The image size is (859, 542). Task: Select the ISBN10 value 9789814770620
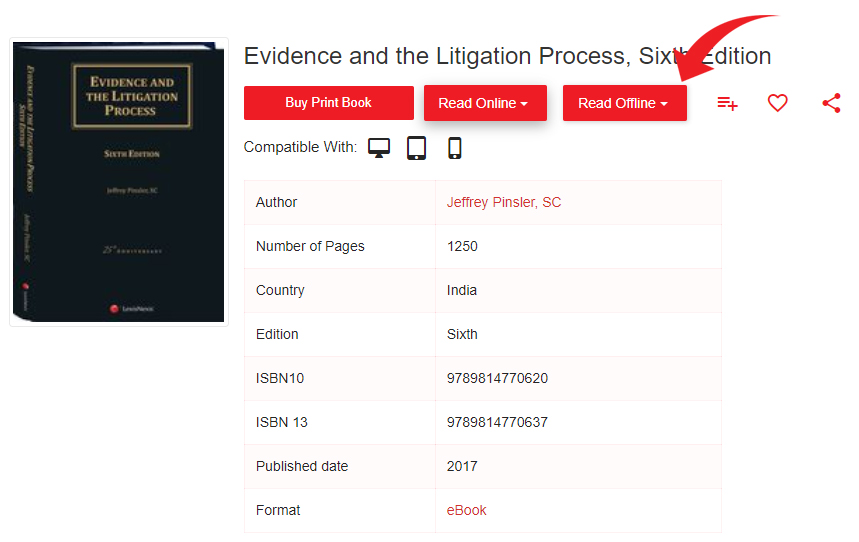(x=497, y=378)
